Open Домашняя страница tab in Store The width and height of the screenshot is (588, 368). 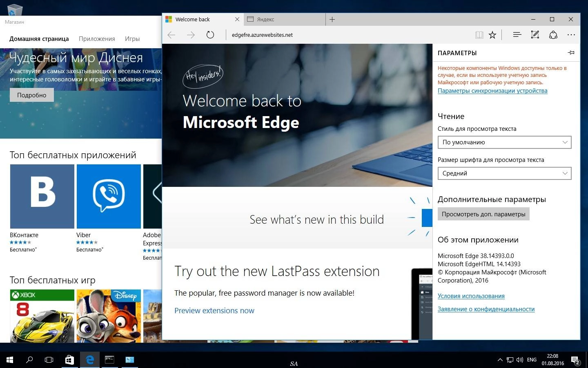click(39, 39)
